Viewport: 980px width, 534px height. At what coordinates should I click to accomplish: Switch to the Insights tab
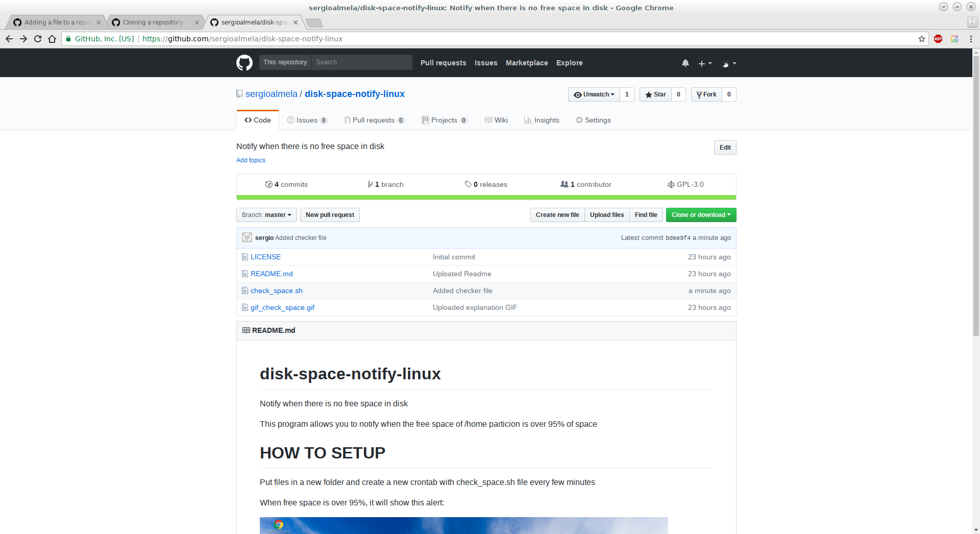542,120
